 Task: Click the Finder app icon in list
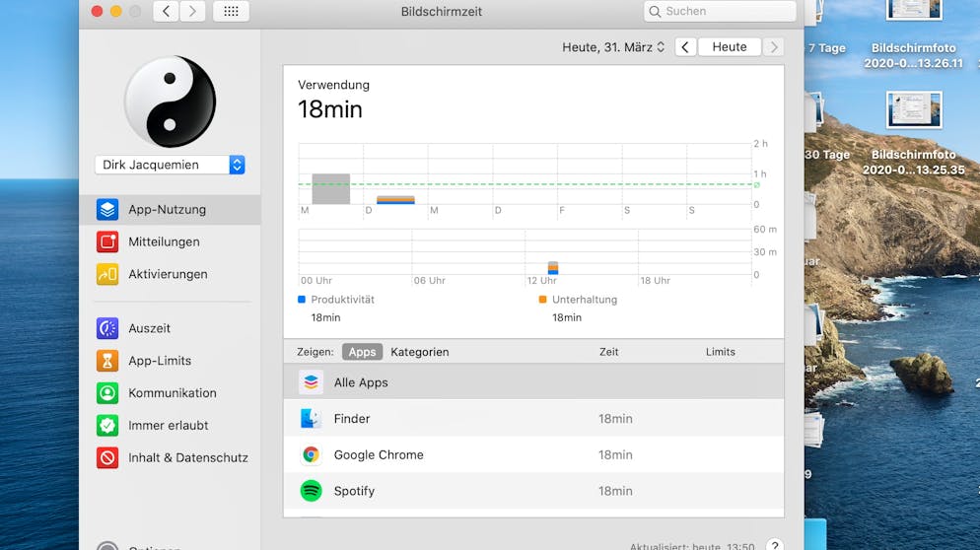[x=311, y=418]
